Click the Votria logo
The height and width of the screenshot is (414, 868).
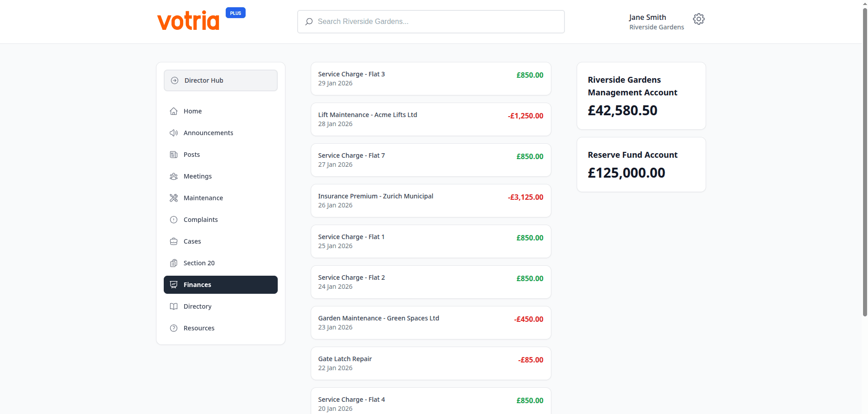[188, 20]
